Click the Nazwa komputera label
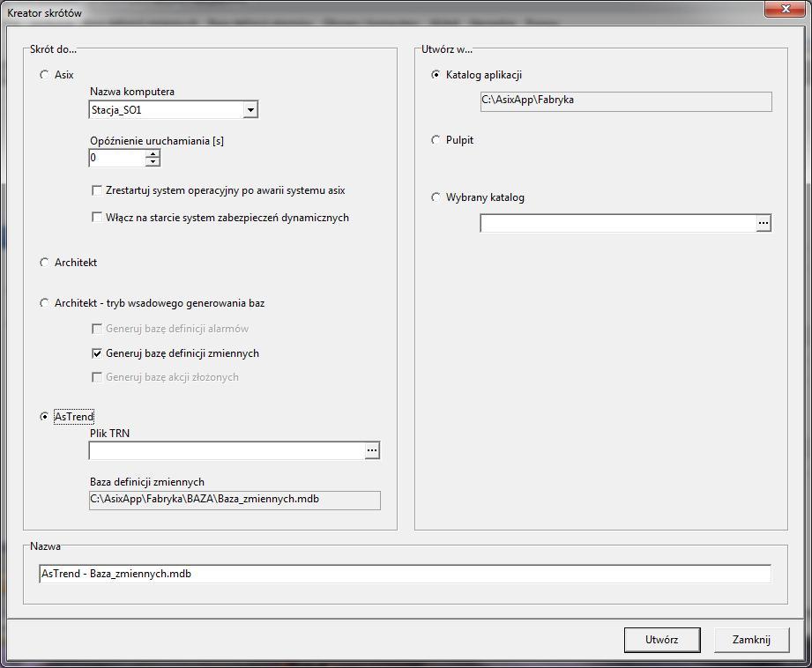 pos(132,92)
